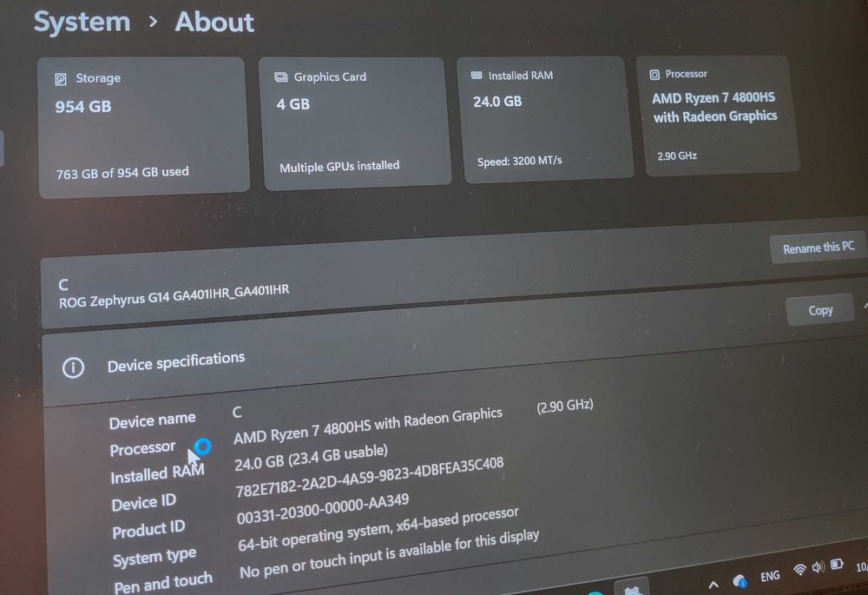Select the Device ID 782E7182 value

pos(369,477)
